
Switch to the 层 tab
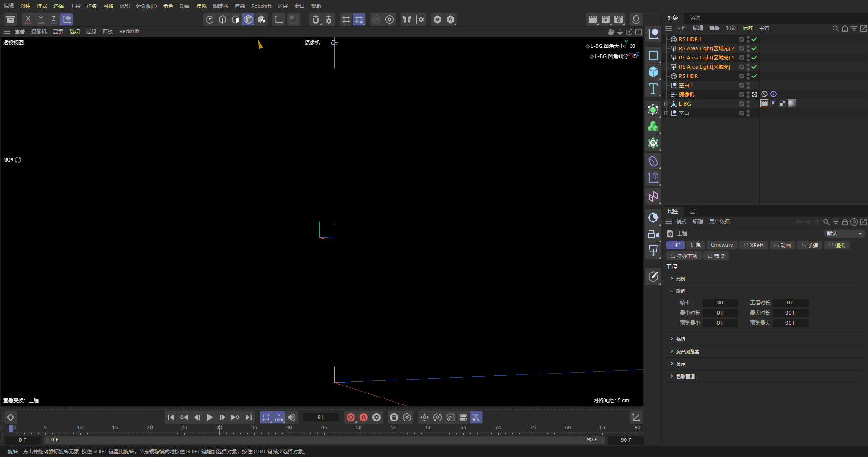coord(692,211)
